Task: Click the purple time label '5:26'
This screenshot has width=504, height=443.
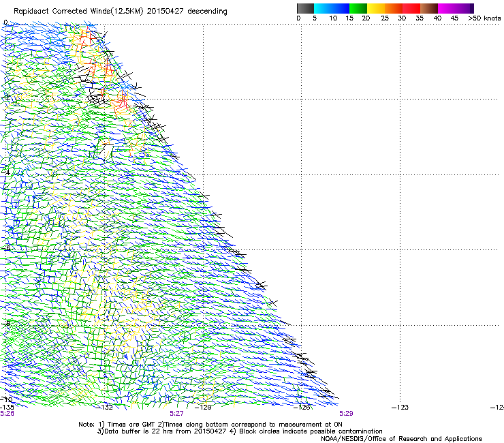Action: (7, 414)
